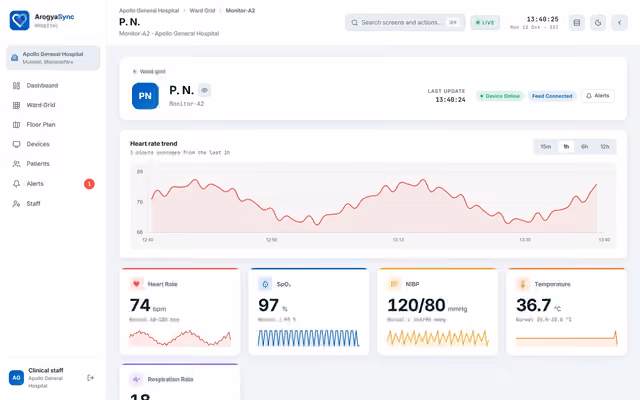Click the back to Ward grid link
Image resolution: width=640 pixels, height=400 pixels.
click(x=149, y=71)
